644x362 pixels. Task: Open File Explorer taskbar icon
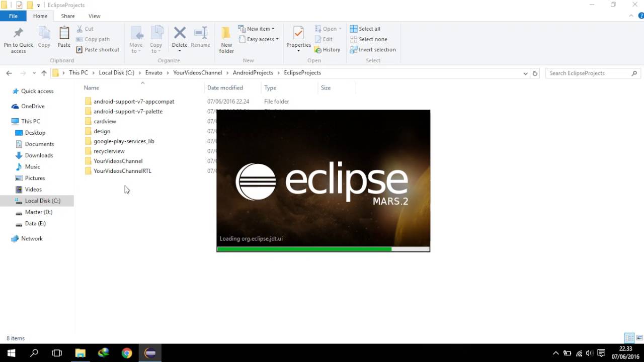[80, 353]
